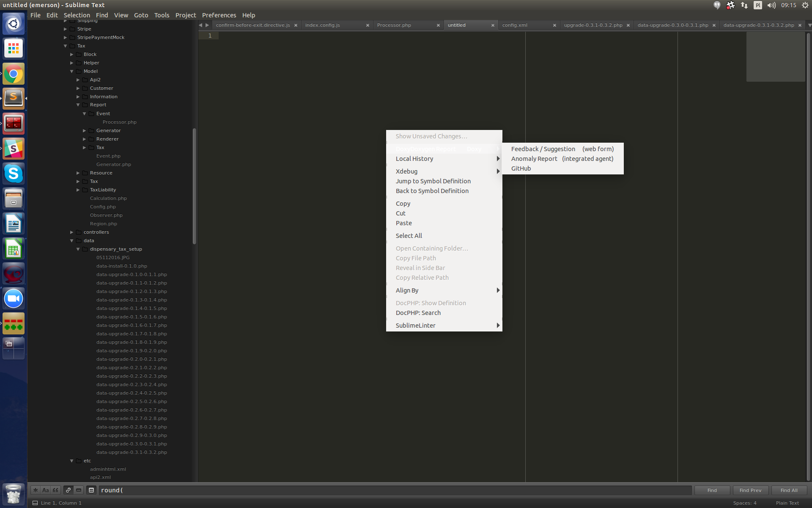The height and width of the screenshot is (508, 812).
Task: Click the highlight matches icon
Action: (x=91, y=490)
